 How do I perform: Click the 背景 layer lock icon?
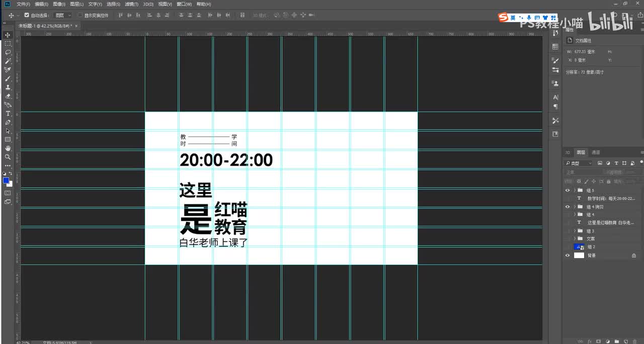[634, 255]
